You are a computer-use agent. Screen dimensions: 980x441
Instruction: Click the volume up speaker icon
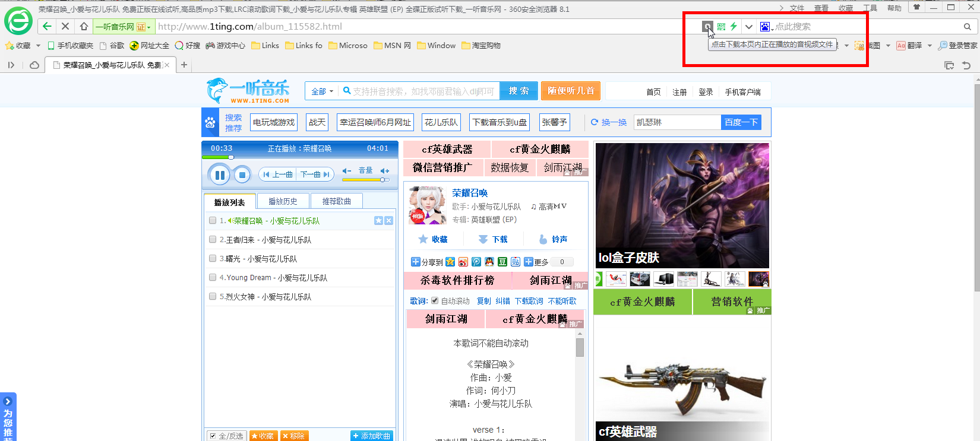click(385, 170)
